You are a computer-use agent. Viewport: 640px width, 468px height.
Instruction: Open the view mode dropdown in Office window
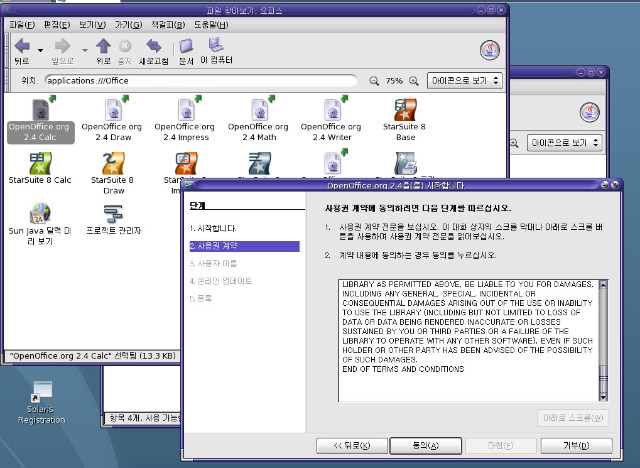click(464, 81)
